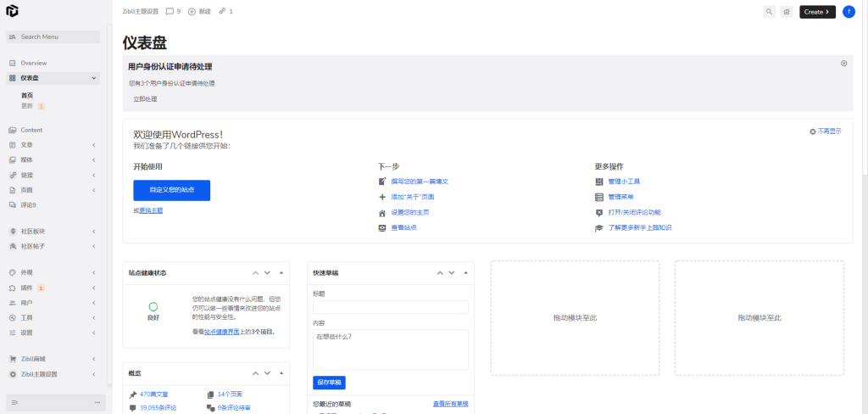Click the Create button in top bar
This screenshot has height=414, width=868.
[817, 12]
